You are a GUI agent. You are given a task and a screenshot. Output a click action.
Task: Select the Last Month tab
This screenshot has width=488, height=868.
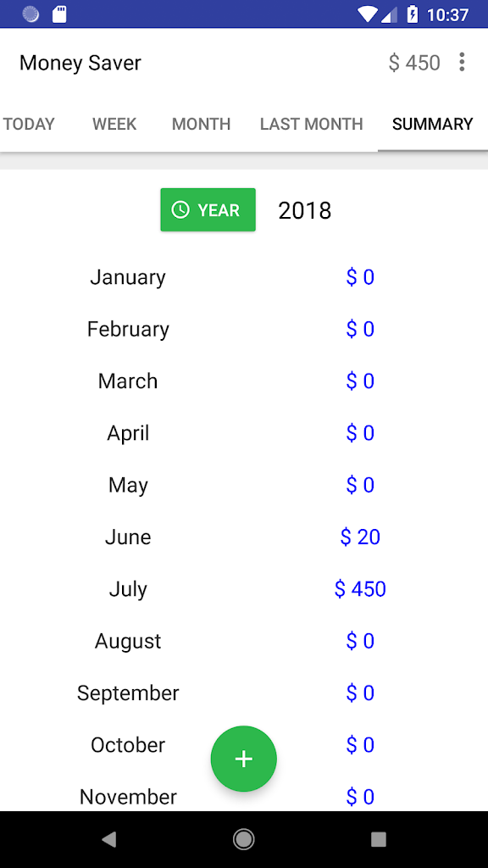coord(312,124)
